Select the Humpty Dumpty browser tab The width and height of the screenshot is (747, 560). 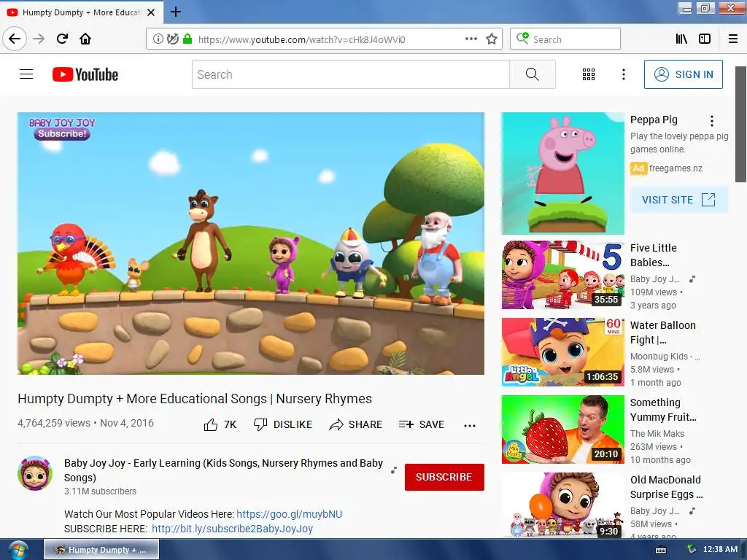pos(81,12)
